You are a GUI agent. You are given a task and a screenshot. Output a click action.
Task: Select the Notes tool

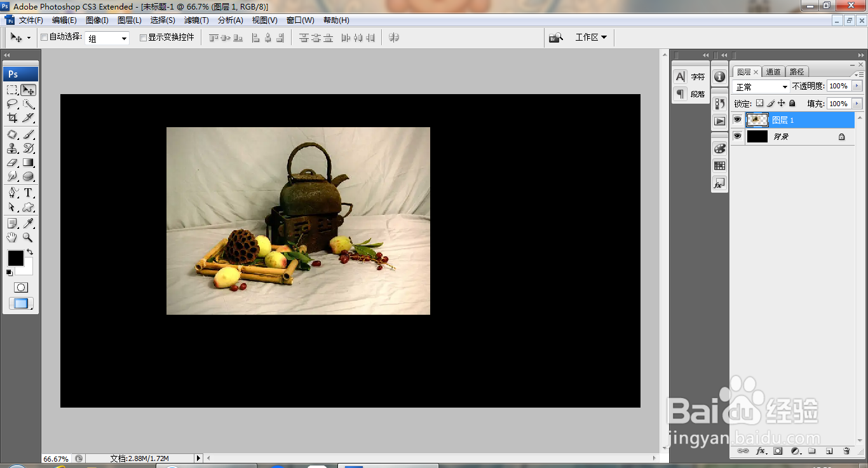point(12,224)
